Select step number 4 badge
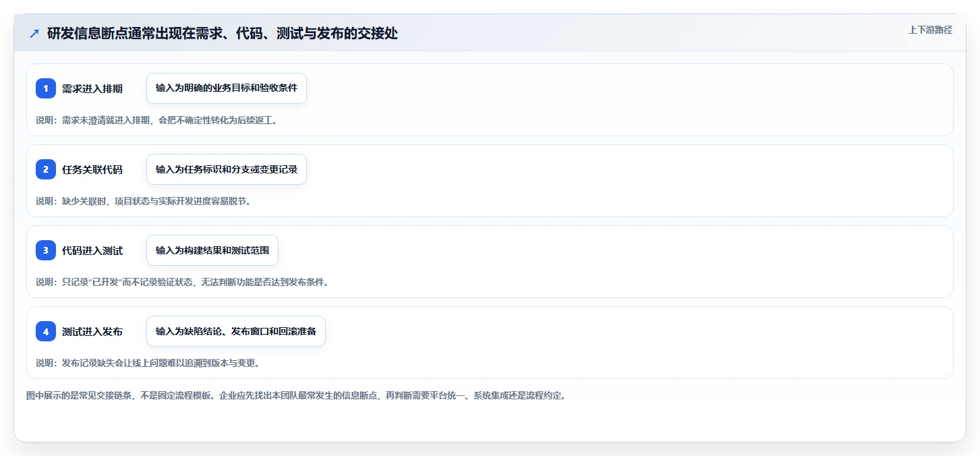The width and height of the screenshot is (980, 456). click(x=46, y=331)
